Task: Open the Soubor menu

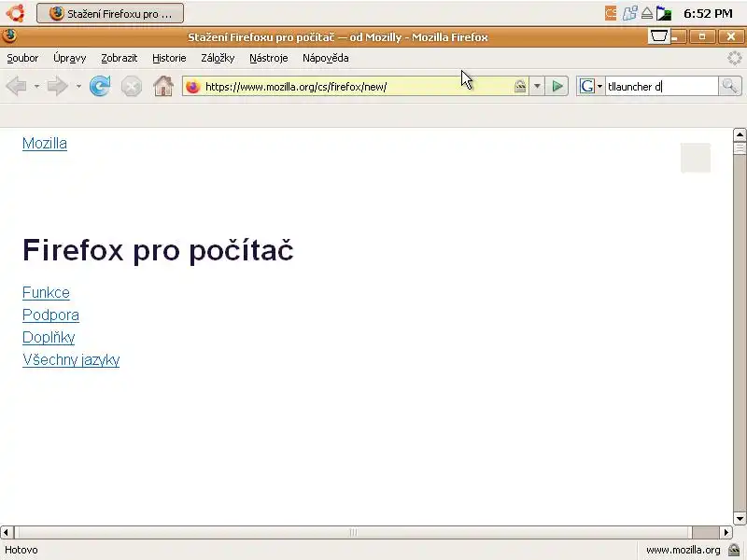Action: click(x=22, y=58)
